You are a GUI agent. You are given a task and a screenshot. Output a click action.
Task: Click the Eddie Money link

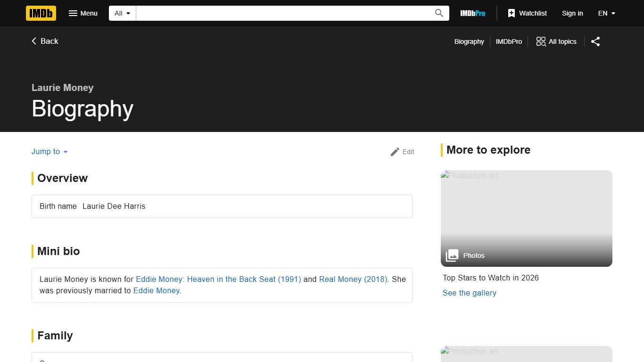tap(156, 290)
